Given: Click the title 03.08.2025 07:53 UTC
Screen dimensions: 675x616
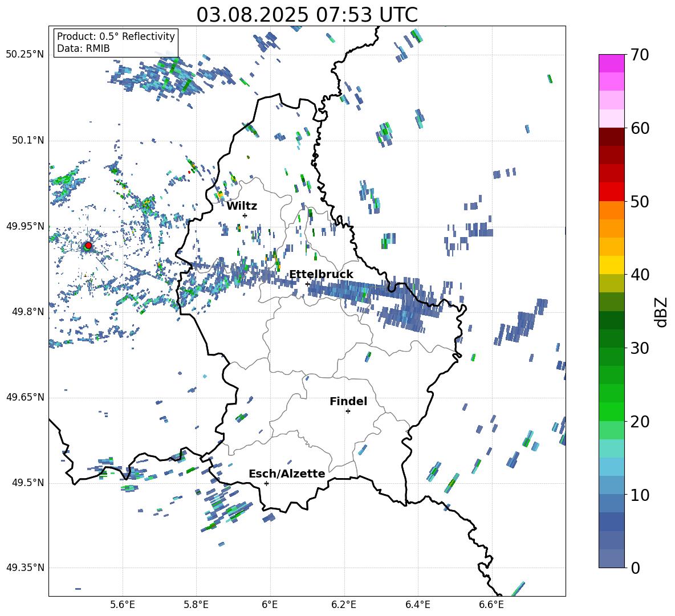Looking at the screenshot, I should coord(307,15).
